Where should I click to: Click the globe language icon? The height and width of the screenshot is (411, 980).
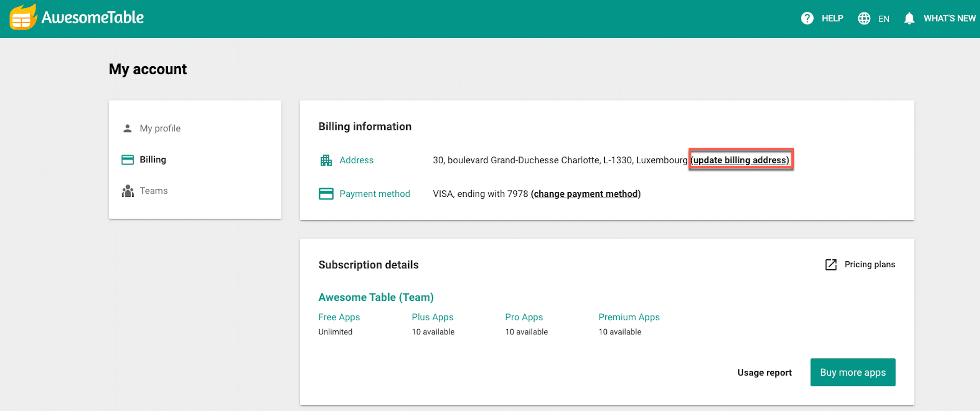coord(864,18)
